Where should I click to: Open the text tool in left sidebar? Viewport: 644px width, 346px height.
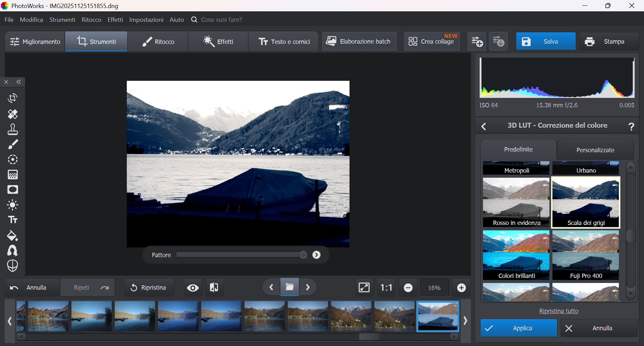click(13, 220)
